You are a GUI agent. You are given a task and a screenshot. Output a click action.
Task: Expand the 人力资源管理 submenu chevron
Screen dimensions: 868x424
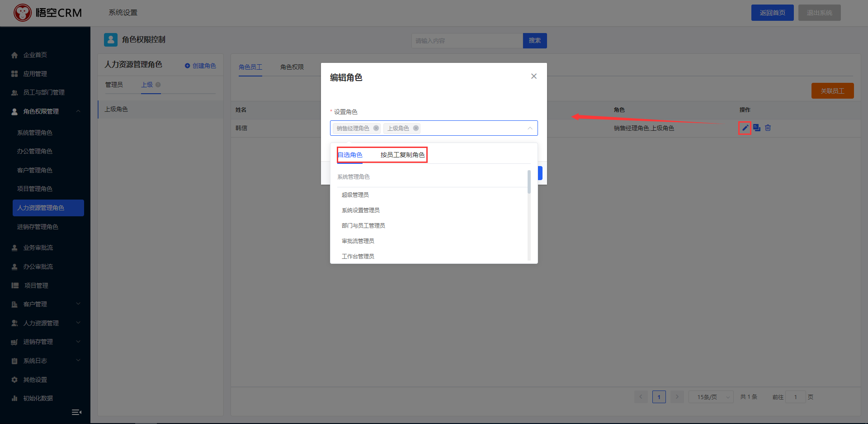point(78,323)
